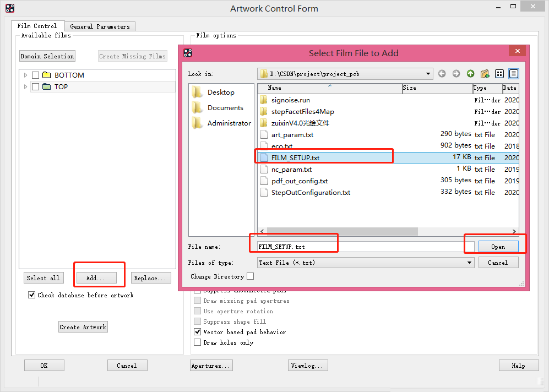Sort files by the Size column
The image size is (549, 392).
tap(436, 88)
